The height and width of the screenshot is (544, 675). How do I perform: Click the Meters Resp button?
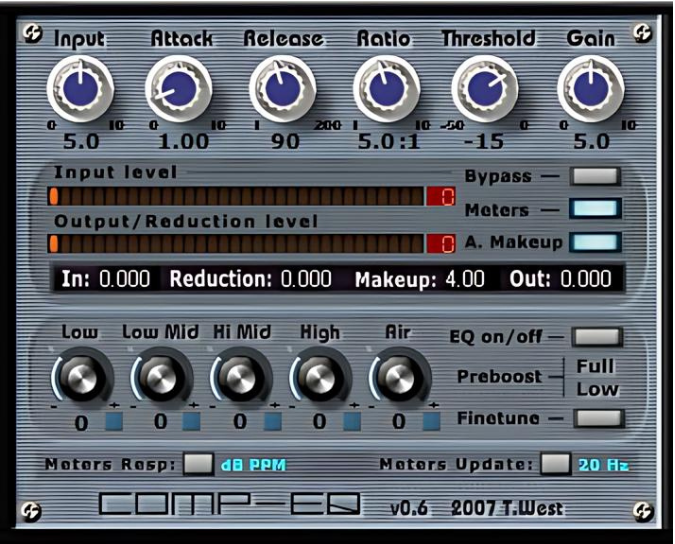[198, 464]
